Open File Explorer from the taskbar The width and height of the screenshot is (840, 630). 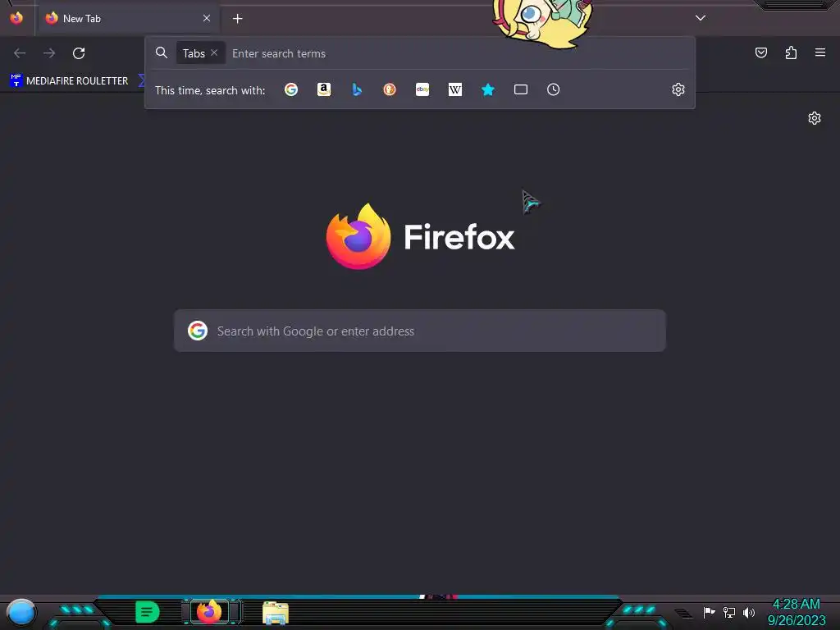[276, 612]
